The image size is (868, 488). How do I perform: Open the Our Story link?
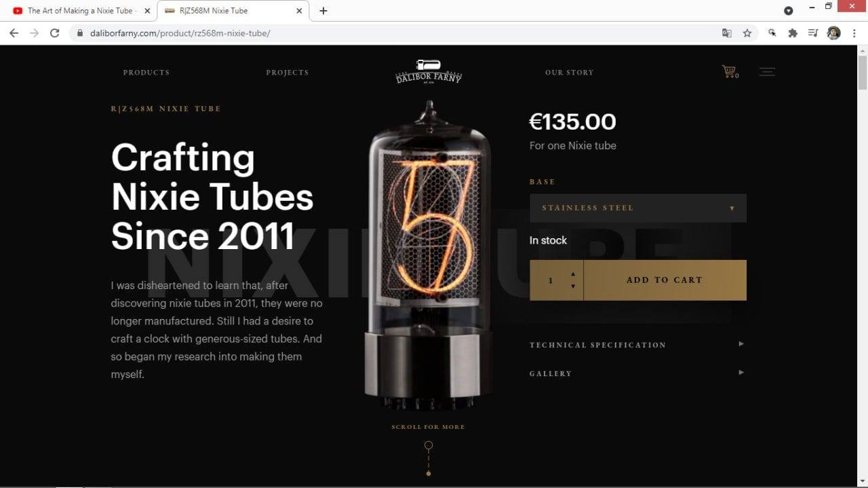(569, 73)
